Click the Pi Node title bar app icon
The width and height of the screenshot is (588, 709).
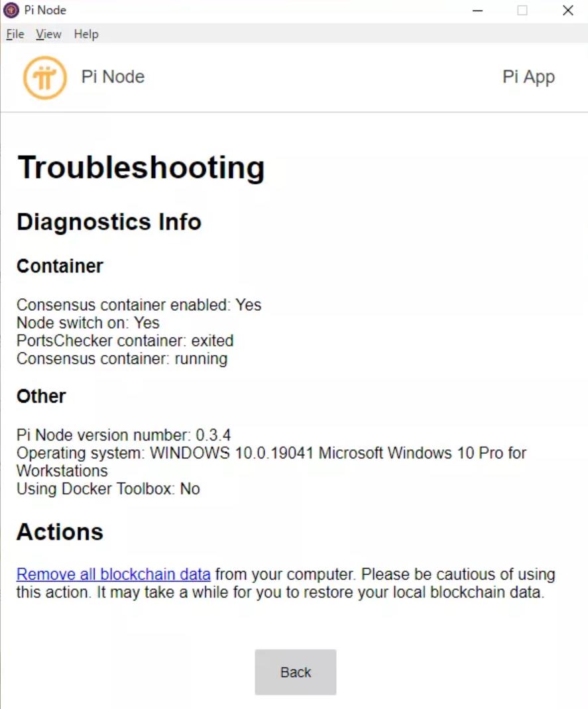click(11, 10)
